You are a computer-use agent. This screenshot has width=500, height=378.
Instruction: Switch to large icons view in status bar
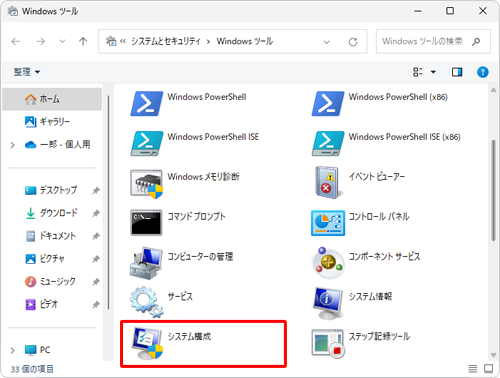coord(489,368)
